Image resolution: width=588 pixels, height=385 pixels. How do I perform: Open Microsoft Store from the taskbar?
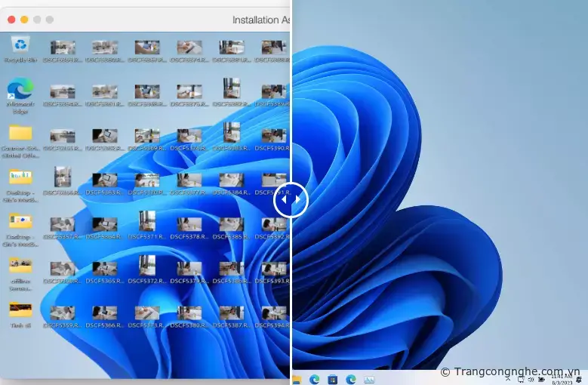coord(333,379)
